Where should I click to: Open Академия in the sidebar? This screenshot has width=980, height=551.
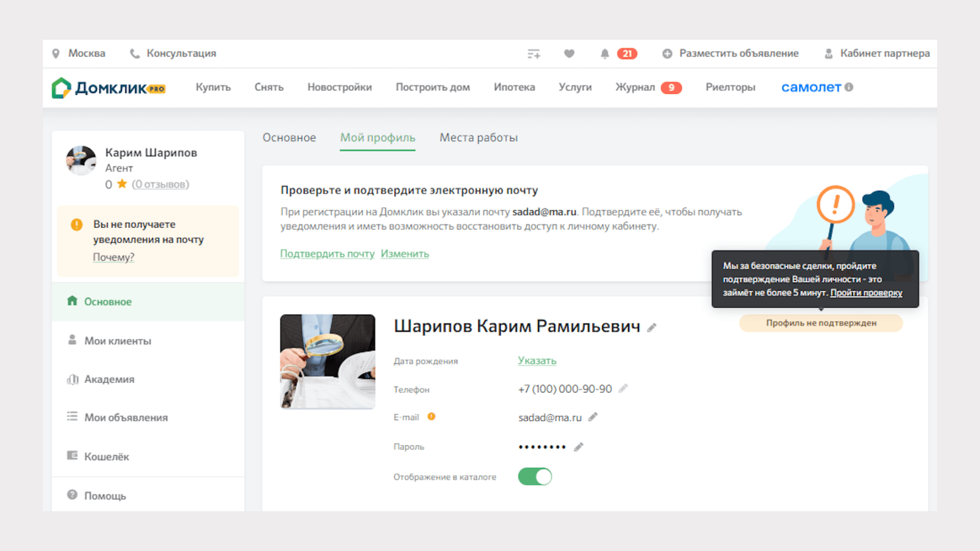tap(148, 379)
